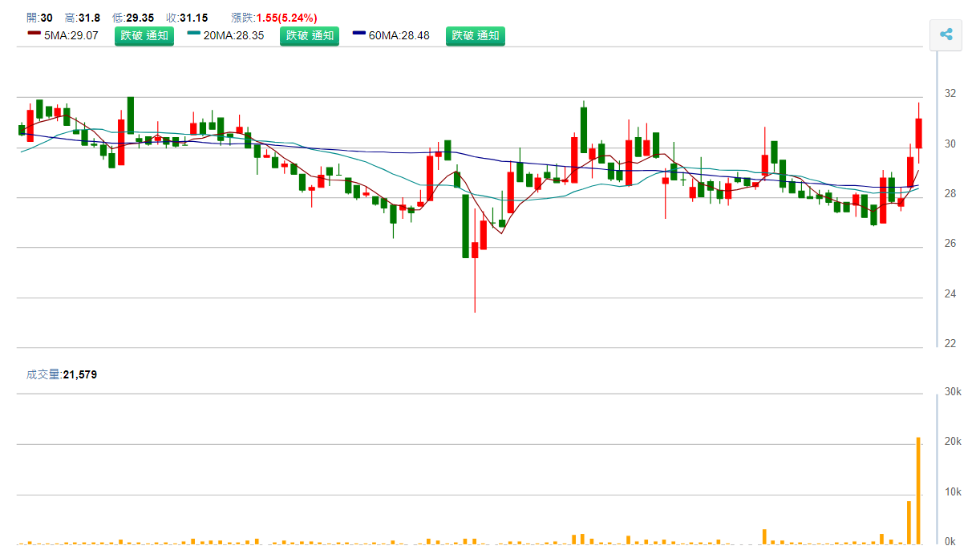Click the 20MA teal legend marker
Viewport: 980px width, 558px height.
click(193, 34)
